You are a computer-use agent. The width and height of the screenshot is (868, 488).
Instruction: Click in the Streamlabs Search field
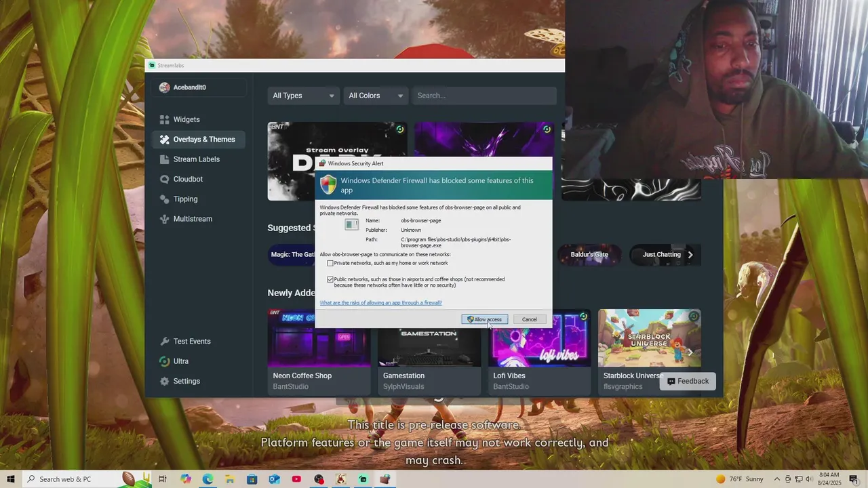[484, 96]
